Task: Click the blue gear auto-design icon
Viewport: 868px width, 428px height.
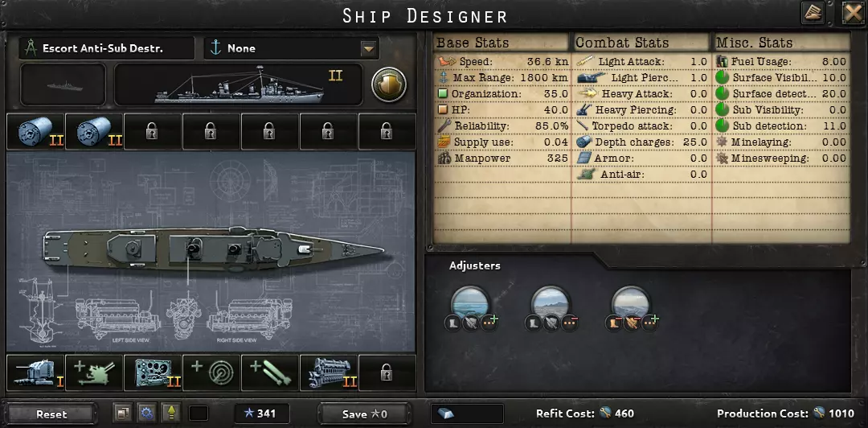Action: click(x=147, y=413)
